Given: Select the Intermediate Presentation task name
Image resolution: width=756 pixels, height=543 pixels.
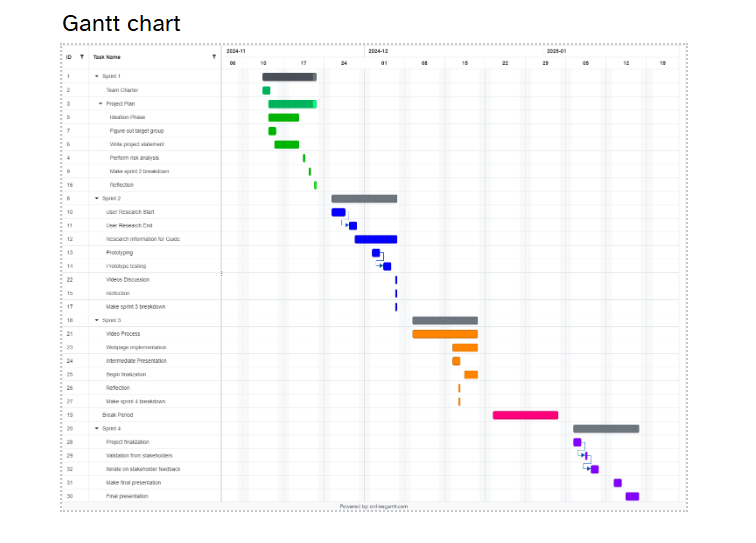Looking at the screenshot, I should click(x=136, y=361).
